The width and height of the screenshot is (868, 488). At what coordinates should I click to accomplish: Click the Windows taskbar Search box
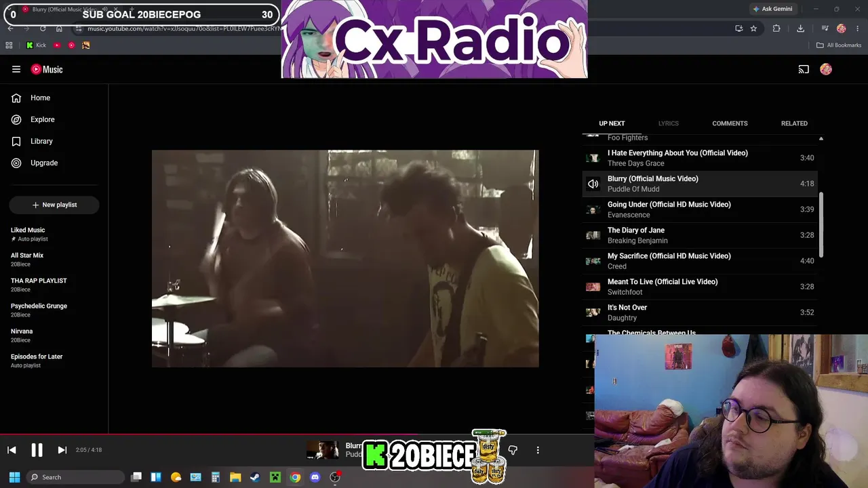pos(75,477)
